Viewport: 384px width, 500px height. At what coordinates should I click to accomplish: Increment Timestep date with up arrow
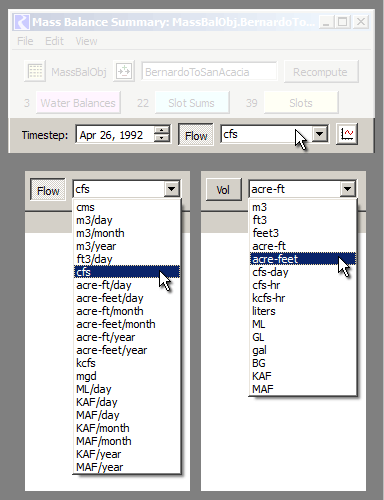click(162, 130)
